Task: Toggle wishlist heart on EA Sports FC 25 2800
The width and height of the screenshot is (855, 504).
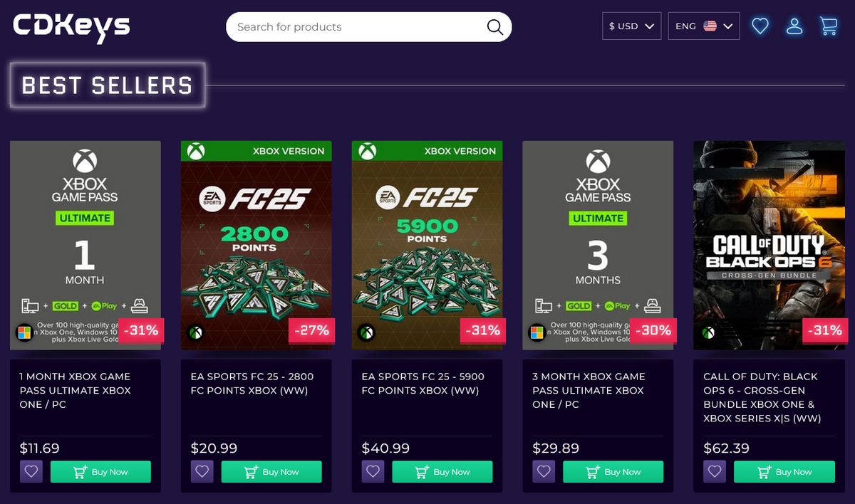Action: 202,471
